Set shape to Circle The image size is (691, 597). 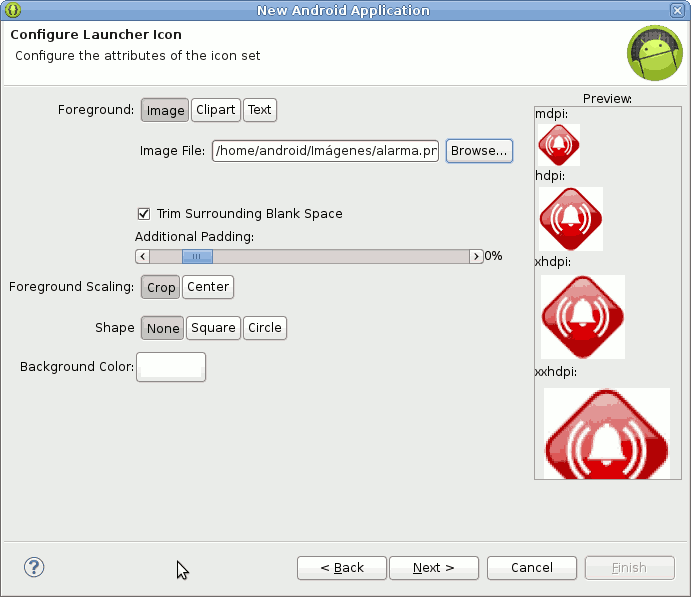click(x=265, y=328)
